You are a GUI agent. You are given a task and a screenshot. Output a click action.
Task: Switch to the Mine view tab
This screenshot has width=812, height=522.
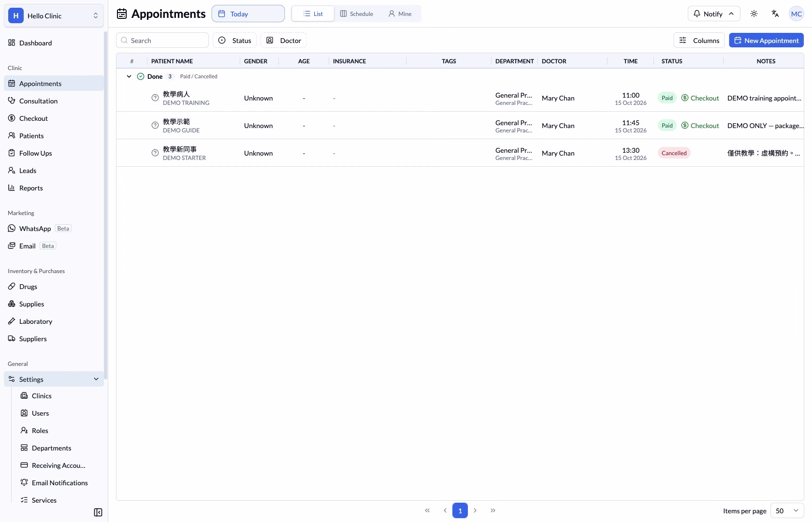400,14
